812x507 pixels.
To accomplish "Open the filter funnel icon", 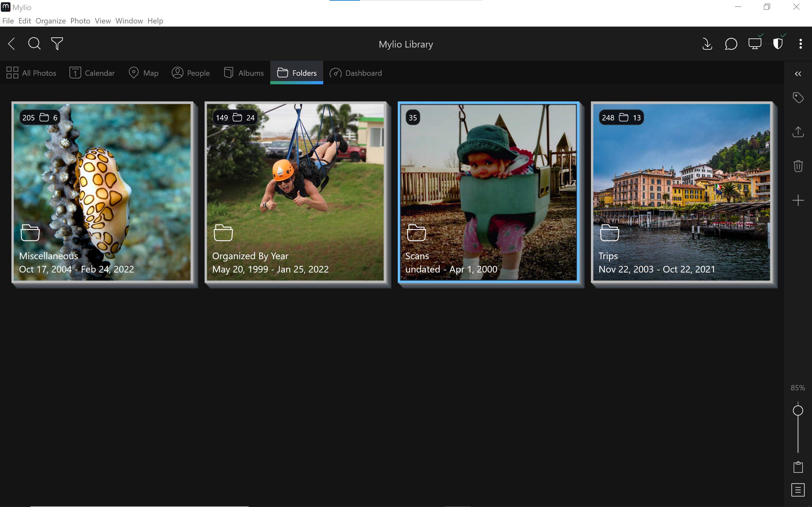I will pyautogui.click(x=57, y=44).
